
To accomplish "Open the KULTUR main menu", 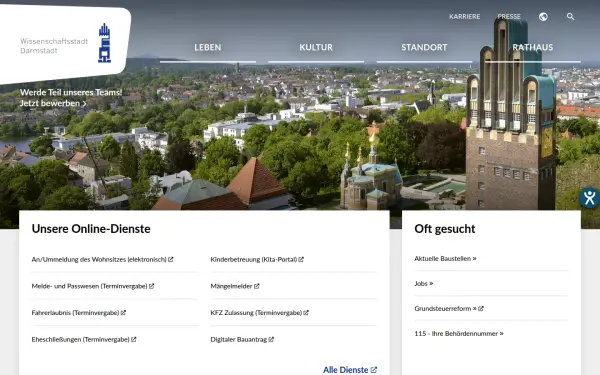I will [316, 47].
